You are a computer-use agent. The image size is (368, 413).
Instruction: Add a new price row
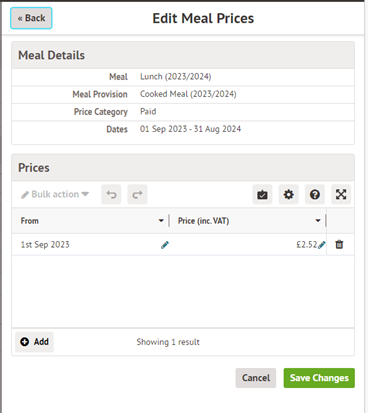pyautogui.click(x=34, y=342)
